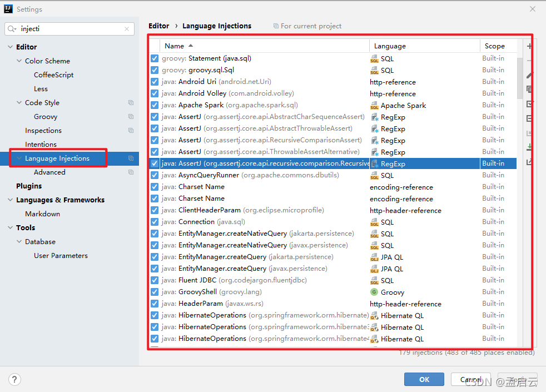This screenshot has width=546, height=392.
Task: Click SQL icon in Fluent JDBC row
Action: tap(374, 280)
